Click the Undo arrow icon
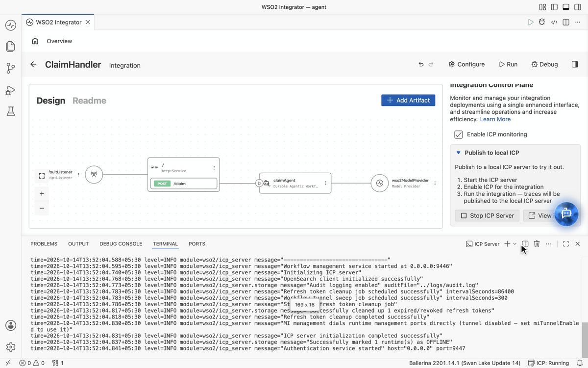588x368 pixels. point(421,64)
